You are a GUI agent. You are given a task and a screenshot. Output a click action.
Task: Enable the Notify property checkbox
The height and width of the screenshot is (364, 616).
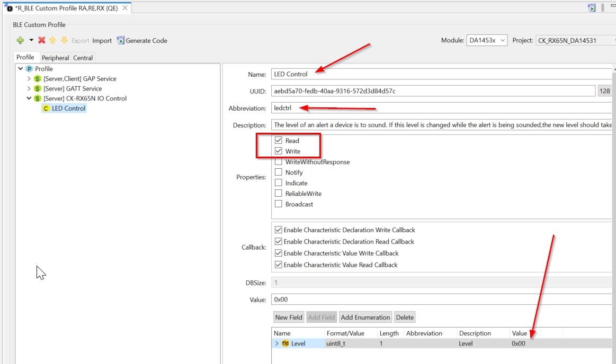pos(279,172)
